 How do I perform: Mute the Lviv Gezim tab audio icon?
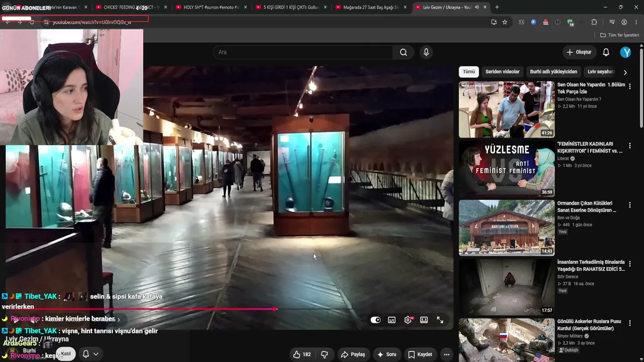pos(477,7)
